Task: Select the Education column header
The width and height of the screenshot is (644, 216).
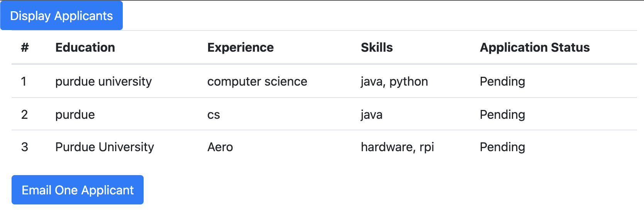Action: tap(85, 47)
